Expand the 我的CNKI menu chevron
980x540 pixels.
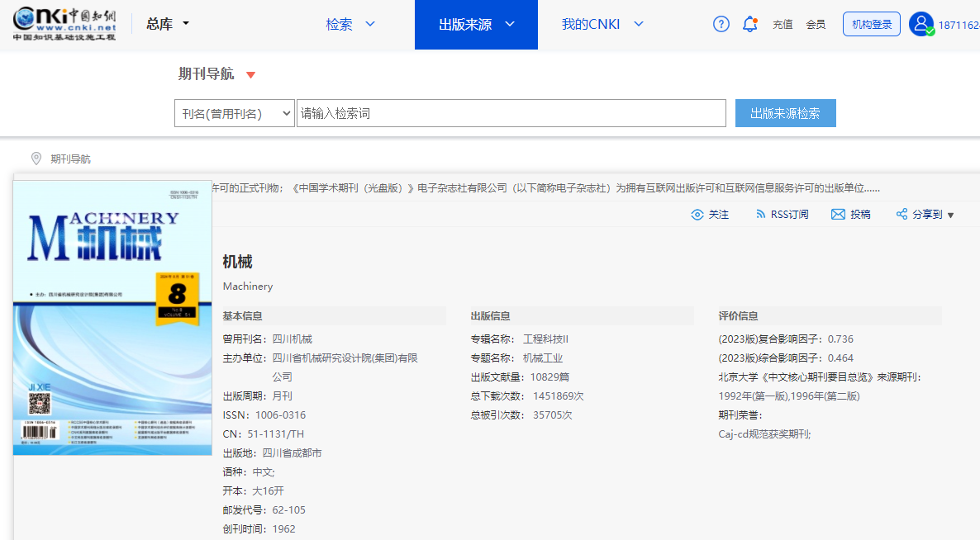(638, 24)
